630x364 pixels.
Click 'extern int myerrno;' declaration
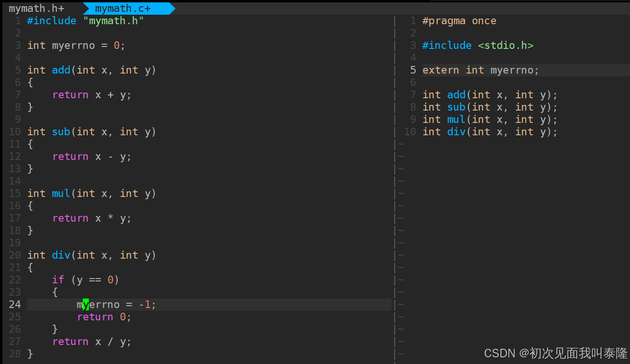tap(481, 70)
